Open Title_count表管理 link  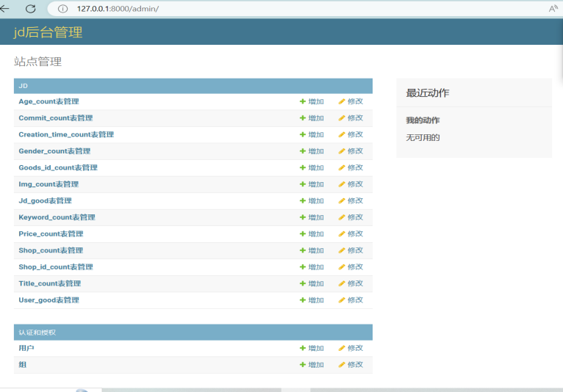click(x=49, y=283)
